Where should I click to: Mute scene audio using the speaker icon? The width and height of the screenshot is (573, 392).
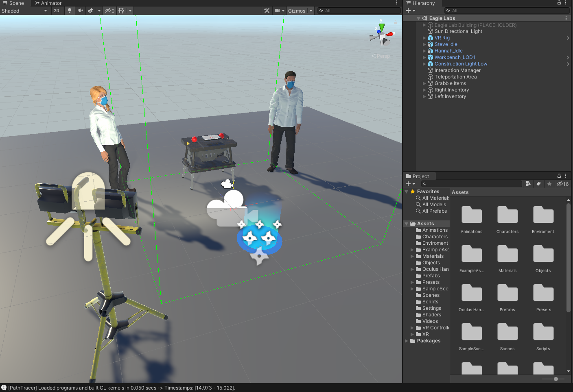[x=79, y=11]
